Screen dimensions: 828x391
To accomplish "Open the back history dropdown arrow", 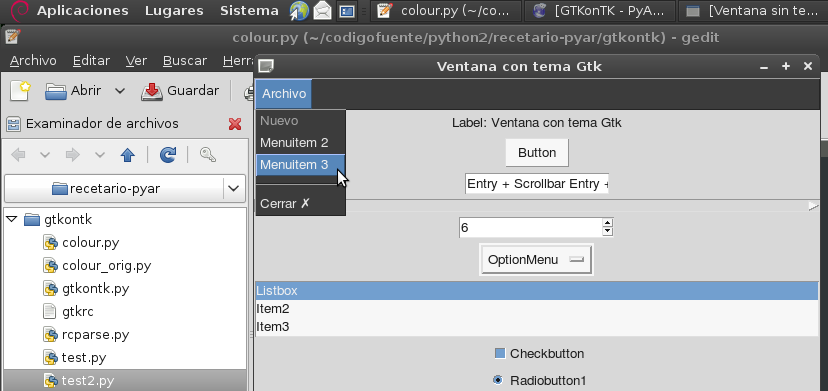I will [45, 155].
